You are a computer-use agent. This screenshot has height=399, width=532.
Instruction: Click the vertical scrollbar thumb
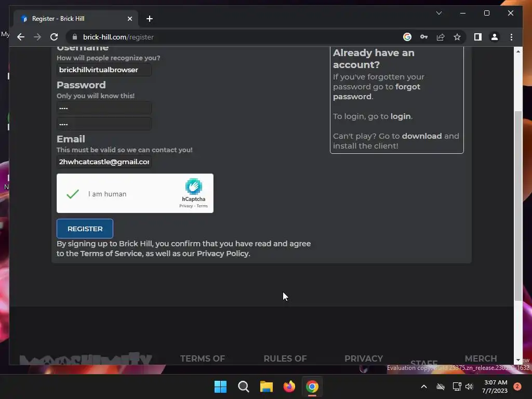(x=518, y=206)
